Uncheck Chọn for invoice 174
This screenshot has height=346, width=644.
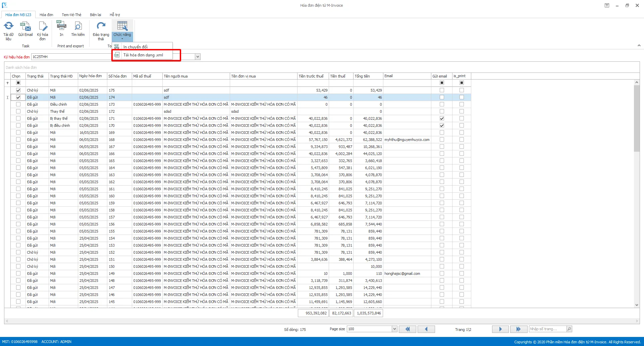click(x=18, y=97)
